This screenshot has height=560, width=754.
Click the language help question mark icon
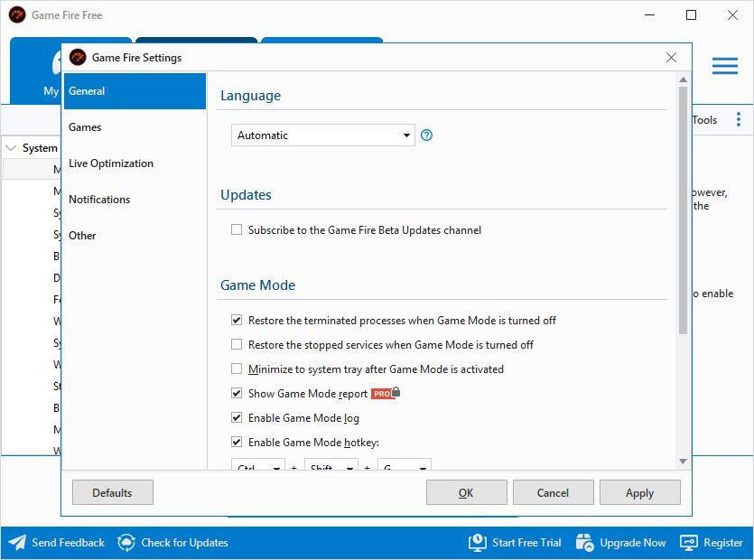pos(426,135)
